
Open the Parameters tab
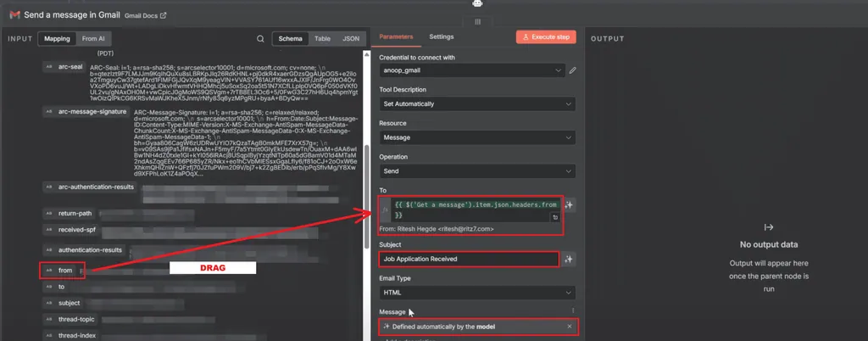tap(396, 36)
